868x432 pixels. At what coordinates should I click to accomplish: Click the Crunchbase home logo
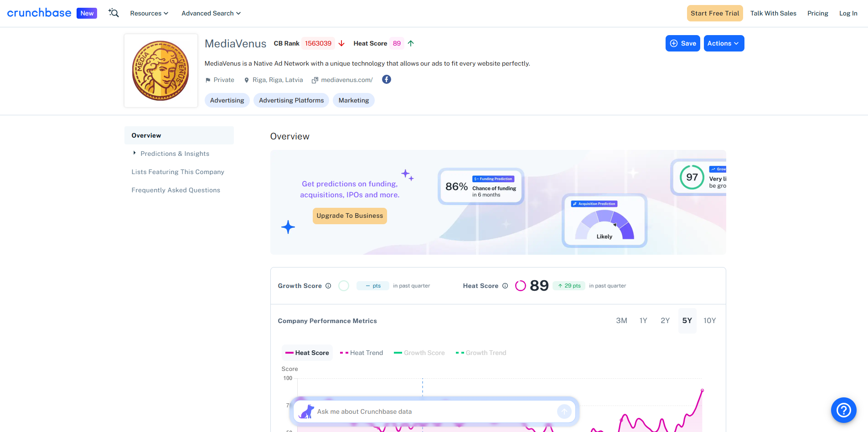pyautogui.click(x=39, y=13)
